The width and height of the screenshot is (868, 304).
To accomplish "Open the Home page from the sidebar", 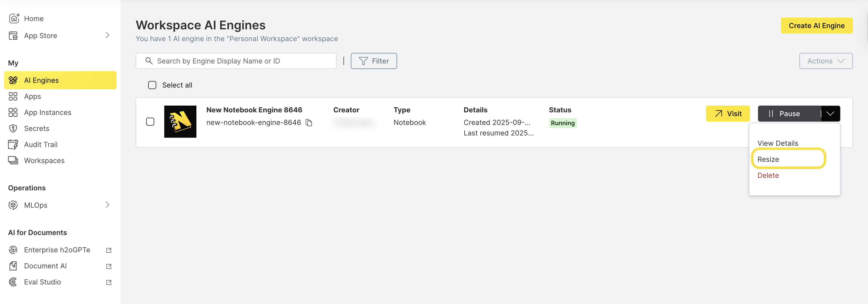I will click(x=34, y=19).
